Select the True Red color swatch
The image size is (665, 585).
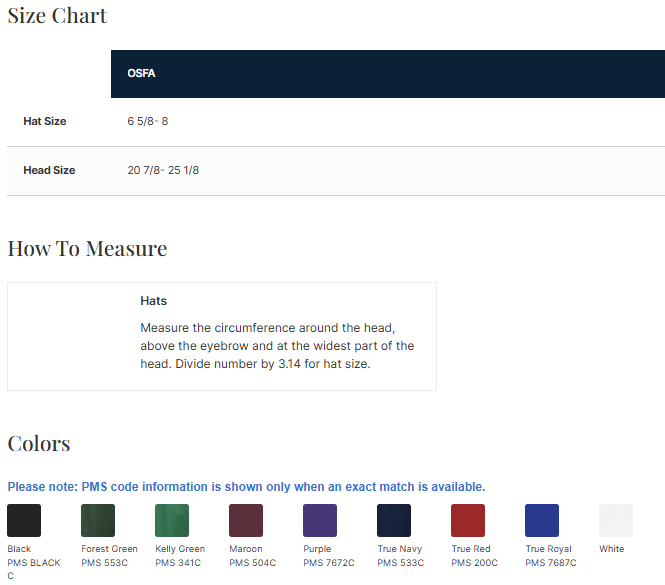click(x=468, y=521)
